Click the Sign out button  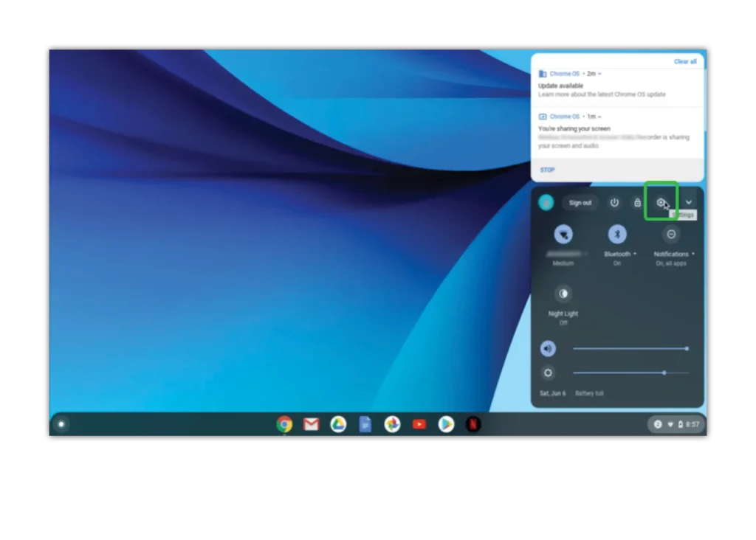[x=580, y=203]
